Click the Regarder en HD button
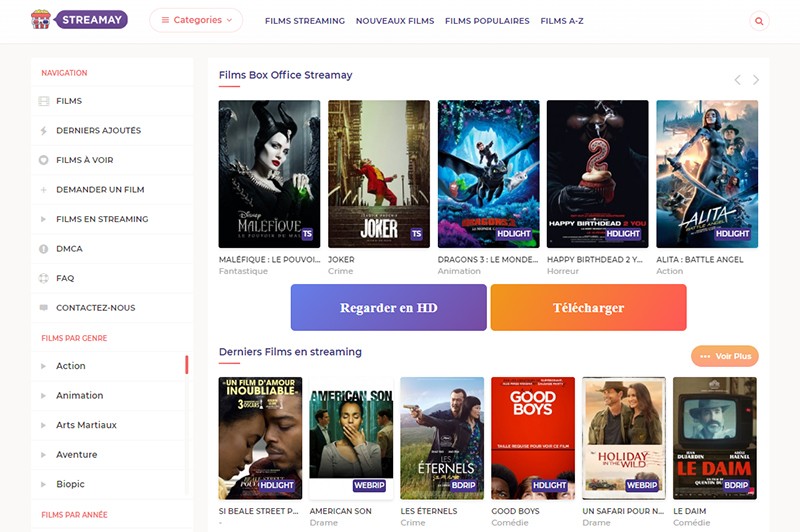This screenshot has height=532, width=800. pyautogui.click(x=389, y=308)
